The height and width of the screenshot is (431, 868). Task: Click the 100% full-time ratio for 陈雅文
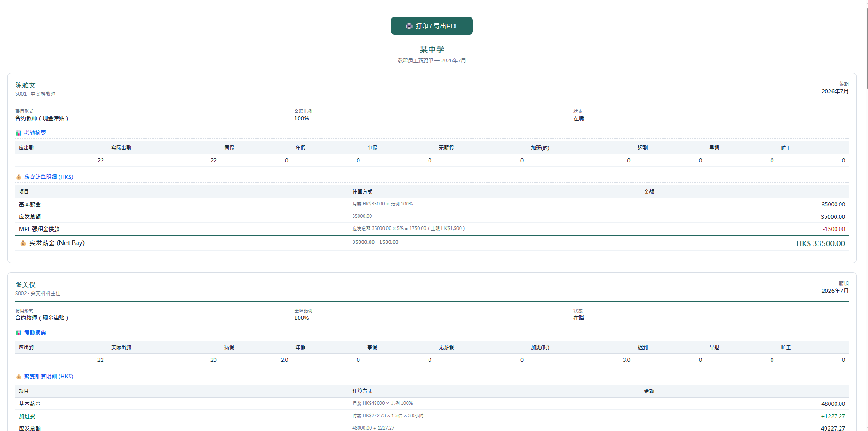[x=301, y=119]
